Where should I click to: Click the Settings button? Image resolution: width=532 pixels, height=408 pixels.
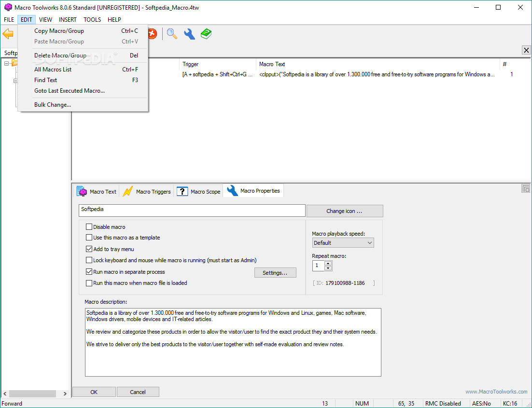(275, 273)
